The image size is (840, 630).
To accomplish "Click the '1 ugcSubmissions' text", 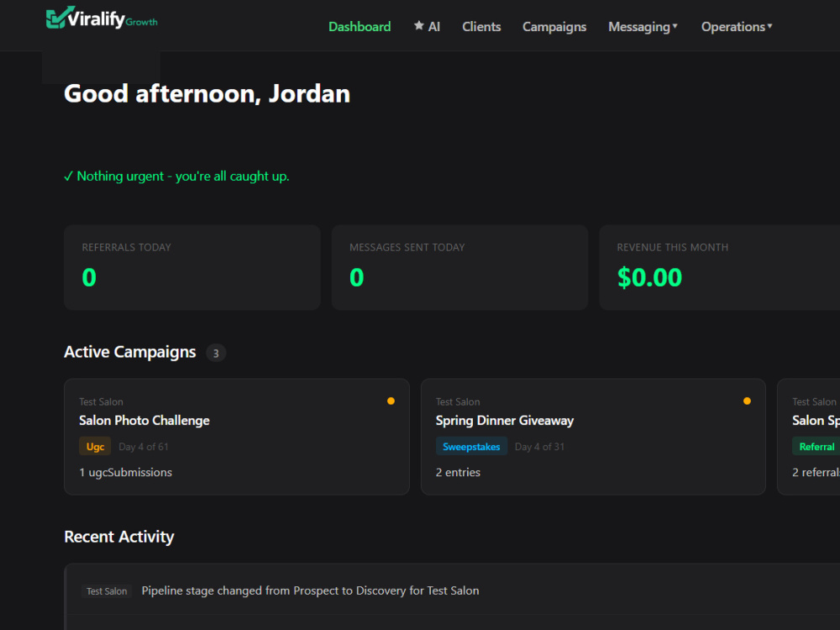I will (125, 472).
